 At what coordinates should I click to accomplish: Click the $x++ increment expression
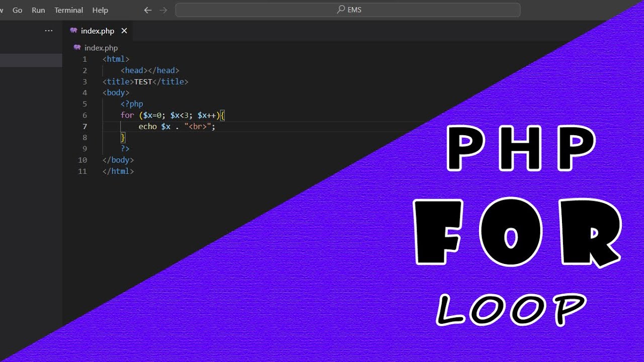[207, 115]
